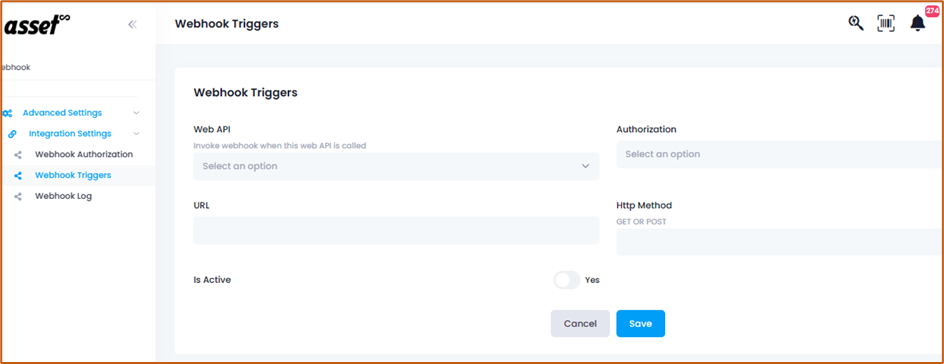Click the Http Method input field
Image resolution: width=944 pixels, height=364 pixels.
coord(780,242)
